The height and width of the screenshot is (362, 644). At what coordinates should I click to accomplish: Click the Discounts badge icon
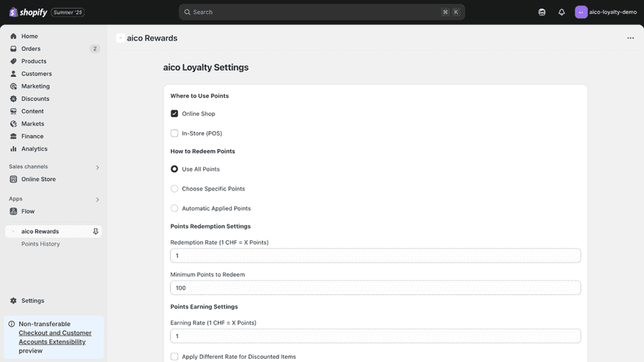point(13,99)
